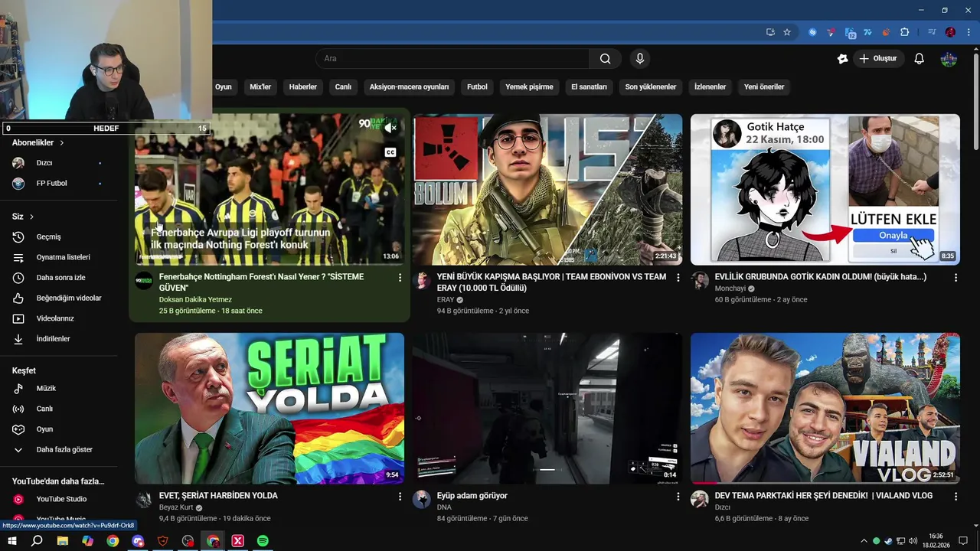Click the Ara search input field
This screenshot has width=980, height=551.
[x=452, y=59]
